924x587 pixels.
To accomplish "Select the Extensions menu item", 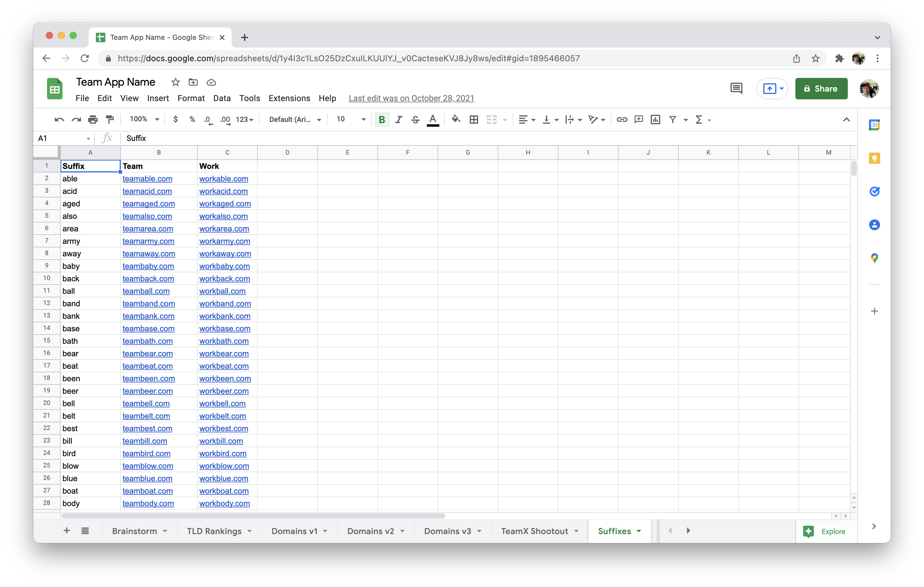I will (x=288, y=98).
